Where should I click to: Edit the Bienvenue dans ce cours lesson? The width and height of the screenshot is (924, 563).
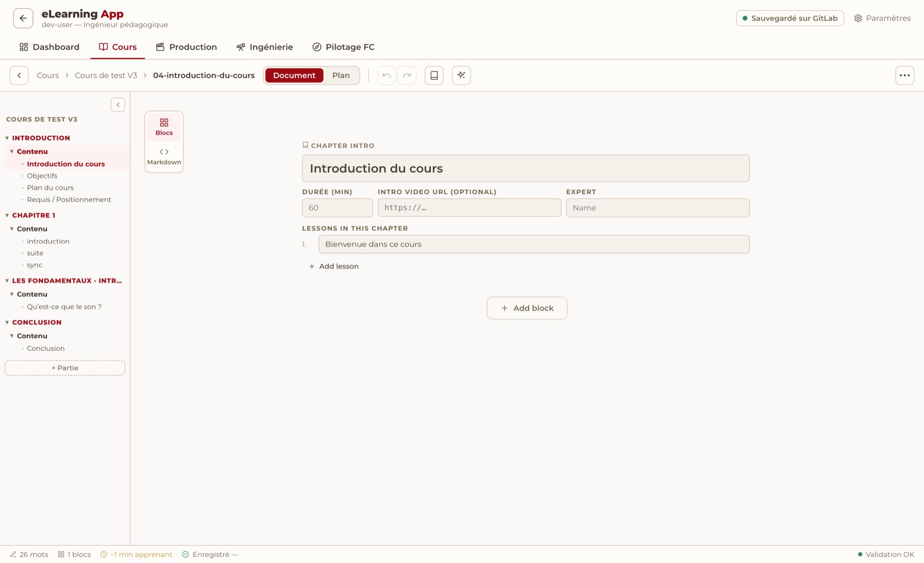tap(534, 244)
